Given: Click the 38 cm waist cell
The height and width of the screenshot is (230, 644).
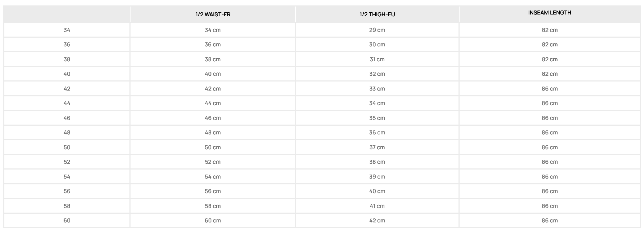Looking at the screenshot, I should click(x=213, y=59).
